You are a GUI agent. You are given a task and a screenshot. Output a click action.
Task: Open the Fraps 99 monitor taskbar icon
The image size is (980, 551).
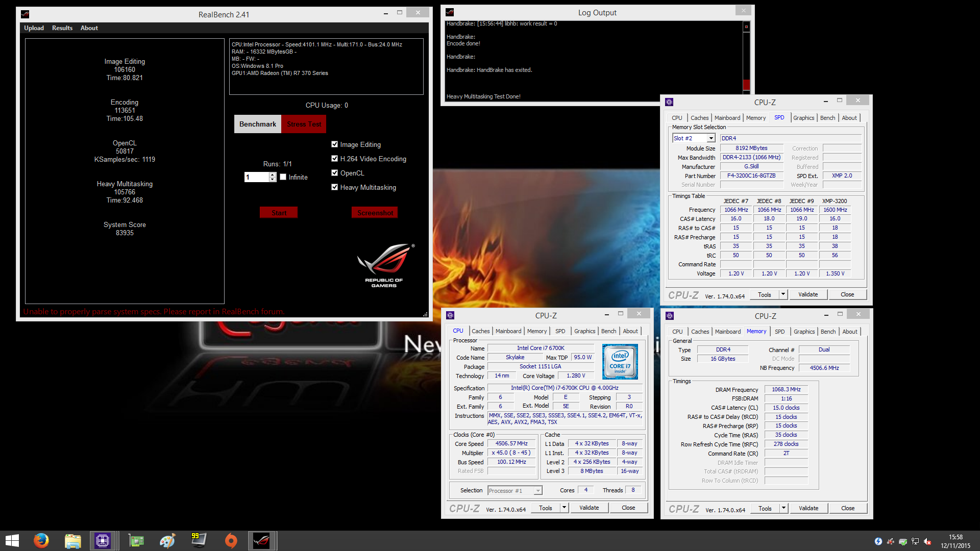pos(199,540)
